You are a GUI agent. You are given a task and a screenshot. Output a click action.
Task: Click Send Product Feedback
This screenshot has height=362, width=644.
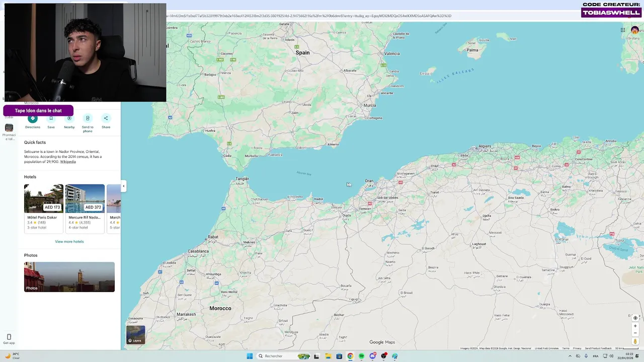598,348
